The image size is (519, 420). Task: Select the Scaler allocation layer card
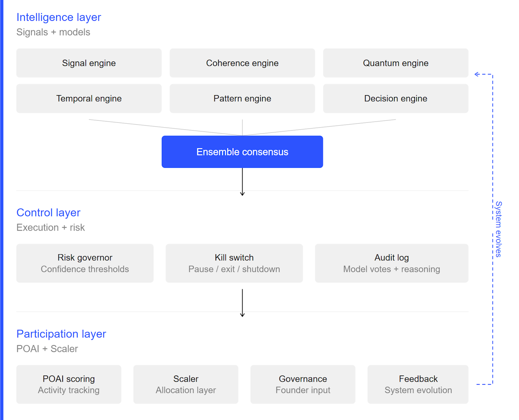pos(186,384)
